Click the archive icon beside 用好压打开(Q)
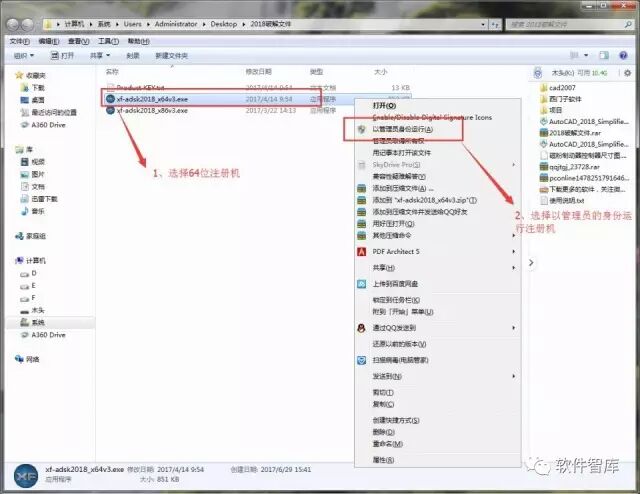 [x=361, y=224]
